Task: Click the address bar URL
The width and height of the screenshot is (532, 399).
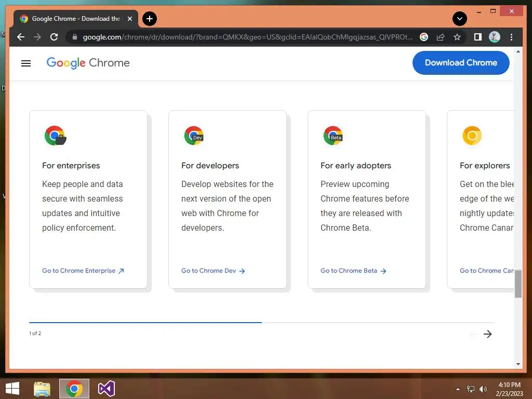Action: 248,37
